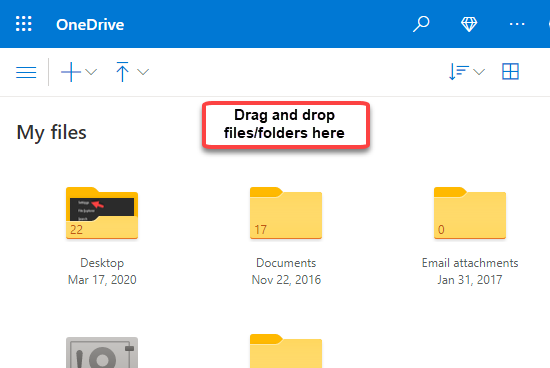550x368 pixels.
Task: Open the more options ellipsis in header
Action: tap(517, 24)
